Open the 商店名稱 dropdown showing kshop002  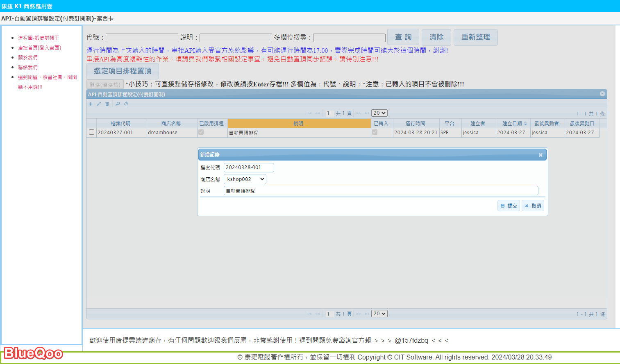pyautogui.click(x=245, y=179)
